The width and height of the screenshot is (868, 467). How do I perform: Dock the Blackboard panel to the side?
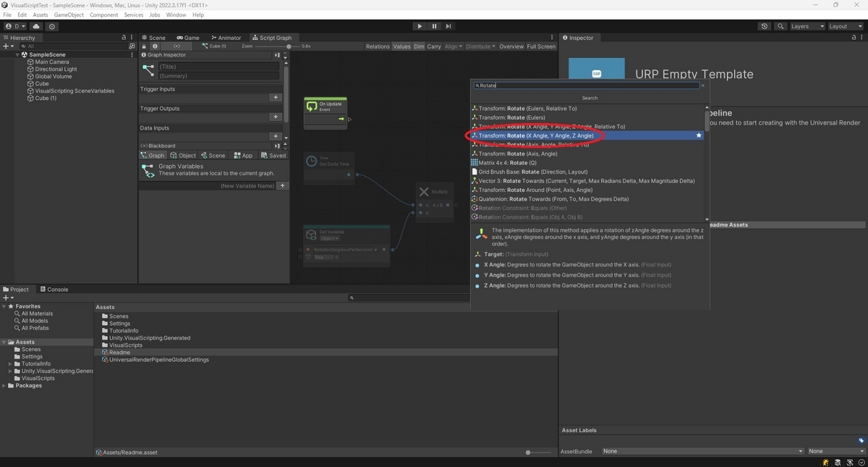277,146
